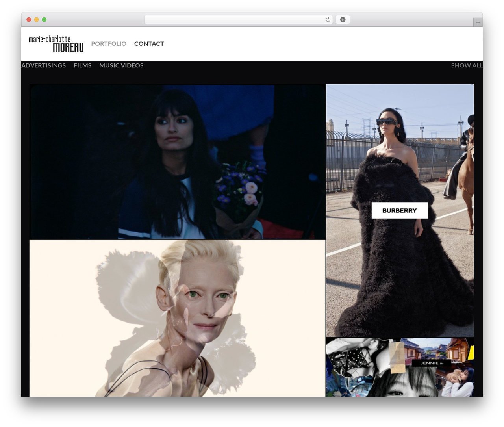Viewport: 504px width, 427px height.
Task: Click the Burberry label button
Action: pyautogui.click(x=400, y=211)
